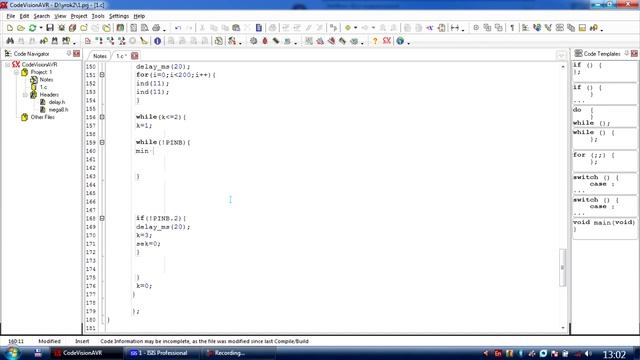Click the volume speaker tray icon
This screenshot has height=360, width=640.
[x=588, y=353]
